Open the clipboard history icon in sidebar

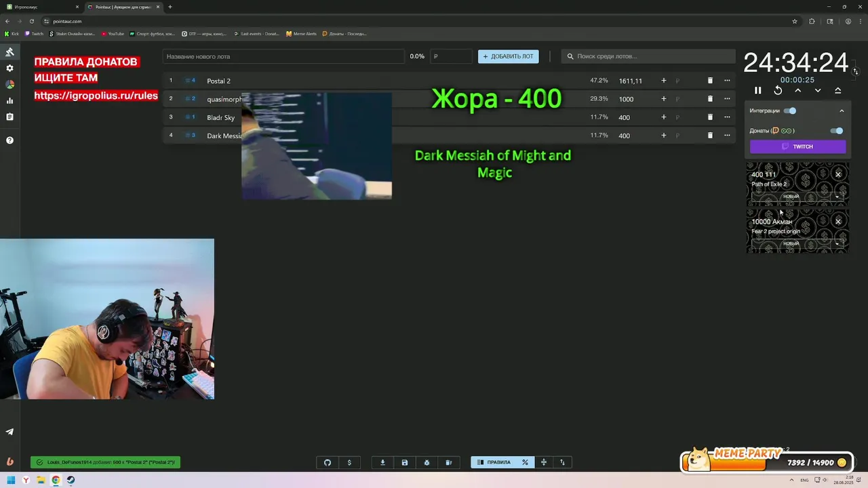9,117
